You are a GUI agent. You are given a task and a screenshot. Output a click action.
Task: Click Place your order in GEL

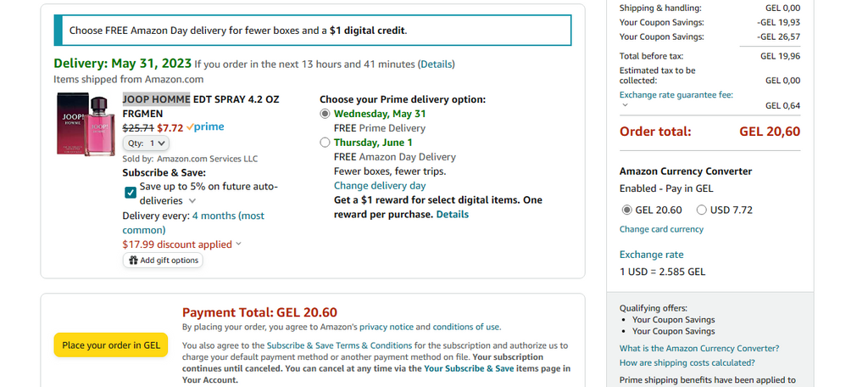pos(110,345)
